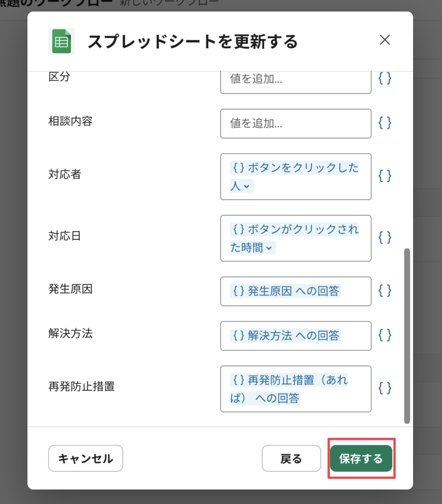Click braces icon beside 再発防止措置 field
Viewport: 442px width, 504px height.
coord(384,388)
